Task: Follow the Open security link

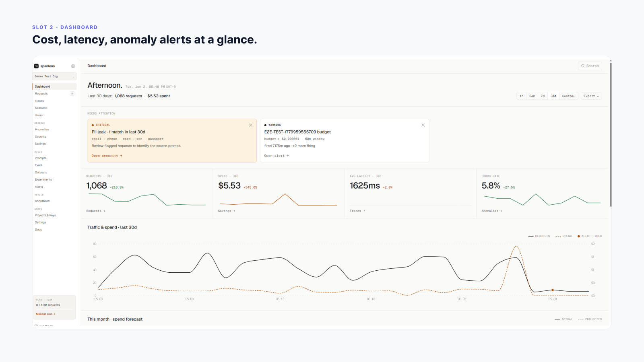Action: point(107,156)
